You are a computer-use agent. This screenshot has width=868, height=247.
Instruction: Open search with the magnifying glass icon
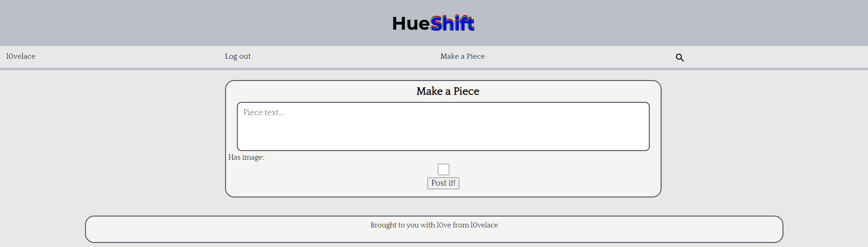(679, 57)
